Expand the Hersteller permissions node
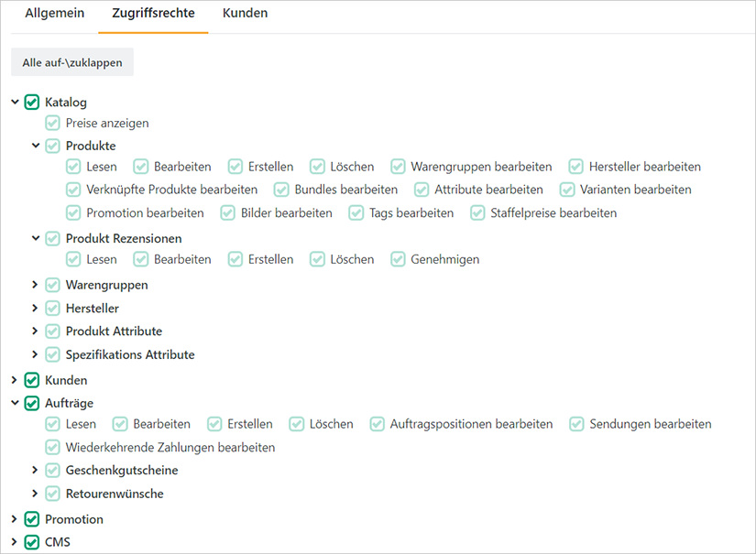 pos(35,308)
